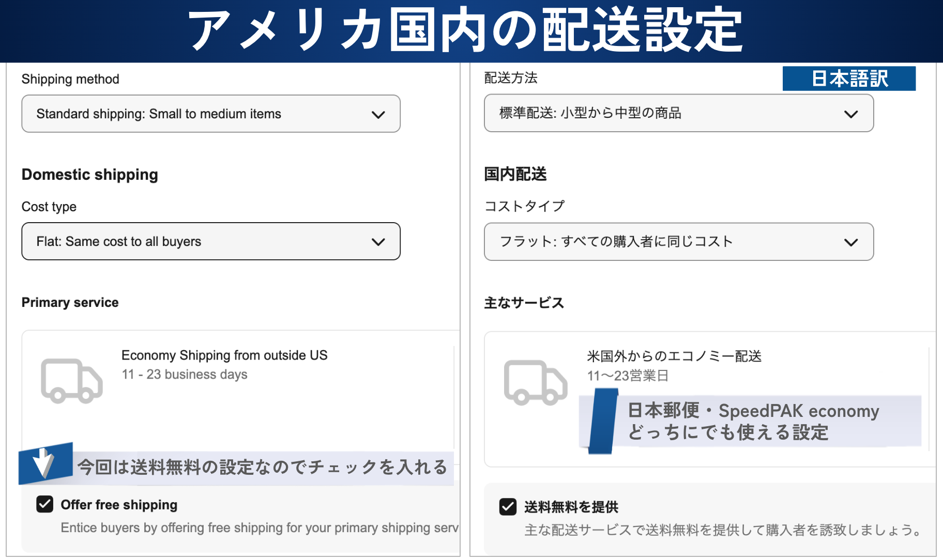Click the chevron arrow in the Standard shipping field
Viewport: 943px width, 560px height.
tap(378, 115)
